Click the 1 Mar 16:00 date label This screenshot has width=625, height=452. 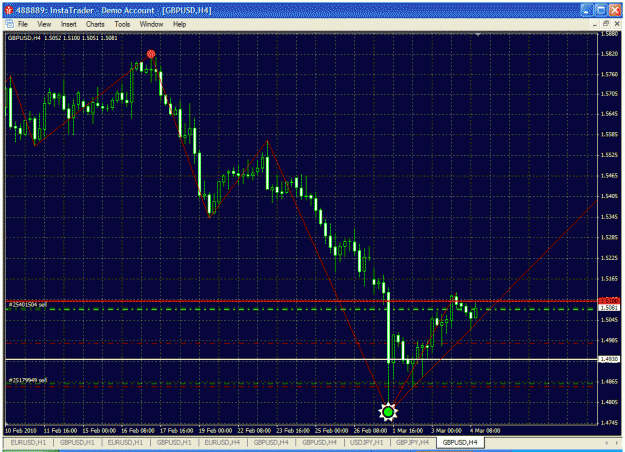[x=408, y=431]
